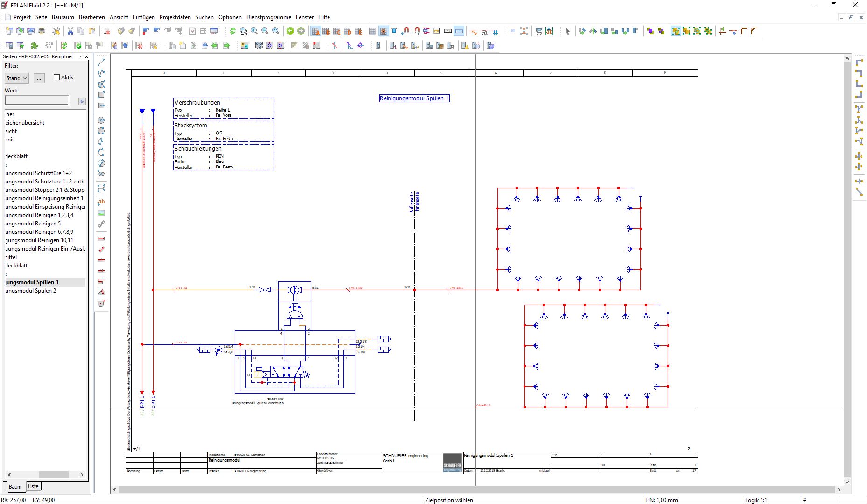This screenshot has height=504, width=867.
Task: Click the green Redraw refresh icon
Action: [232, 31]
